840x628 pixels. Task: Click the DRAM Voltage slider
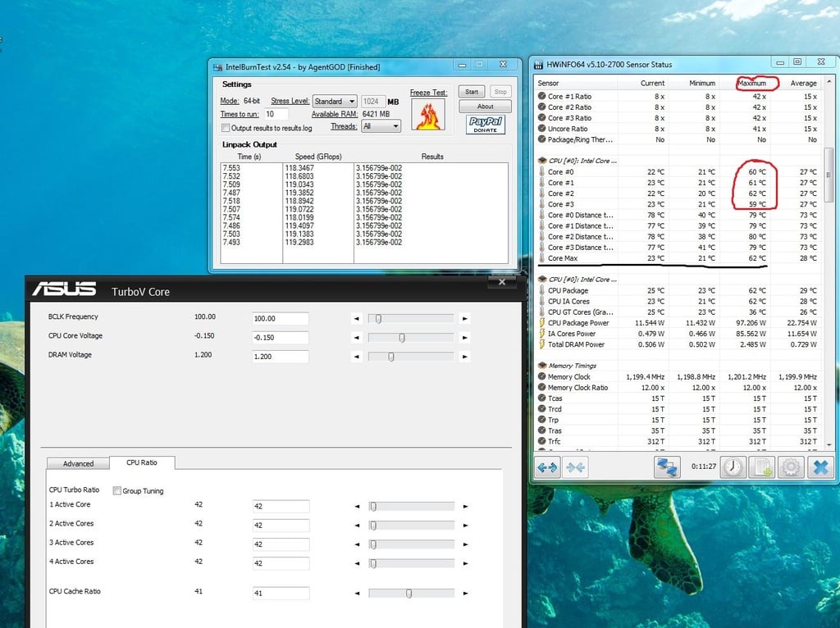[x=411, y=357]
